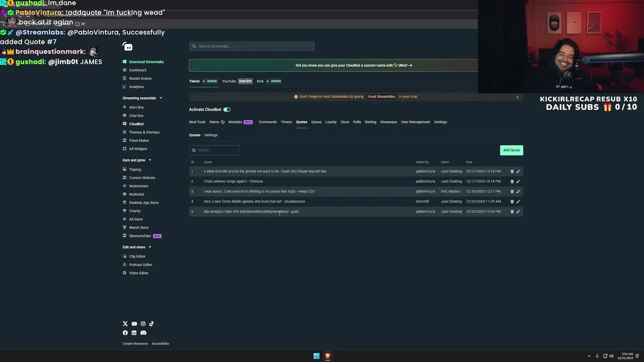644x362 pixels.
Task: Delete the Chintura quote with trash icon
Action: coord(512,182)
